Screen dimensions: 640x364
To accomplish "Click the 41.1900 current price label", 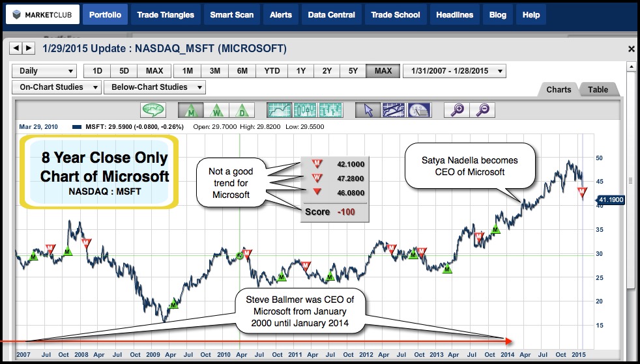I will click(x=611, y=200).
